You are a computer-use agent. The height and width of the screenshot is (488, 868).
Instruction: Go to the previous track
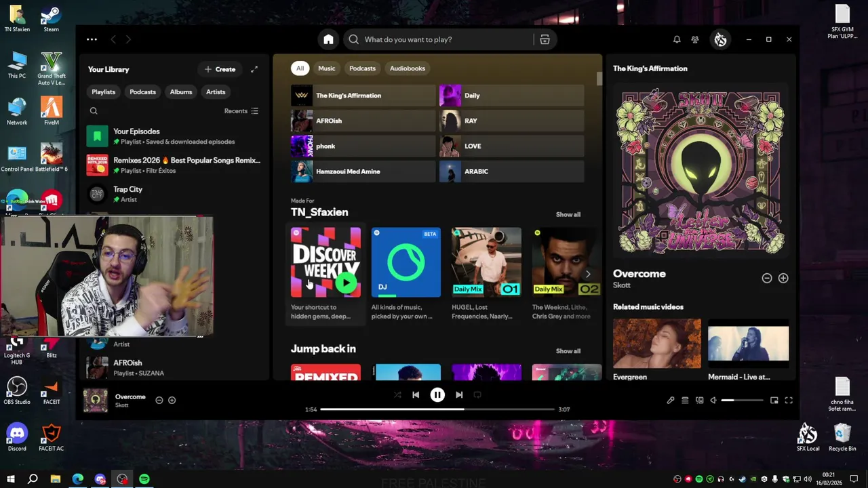416,394
